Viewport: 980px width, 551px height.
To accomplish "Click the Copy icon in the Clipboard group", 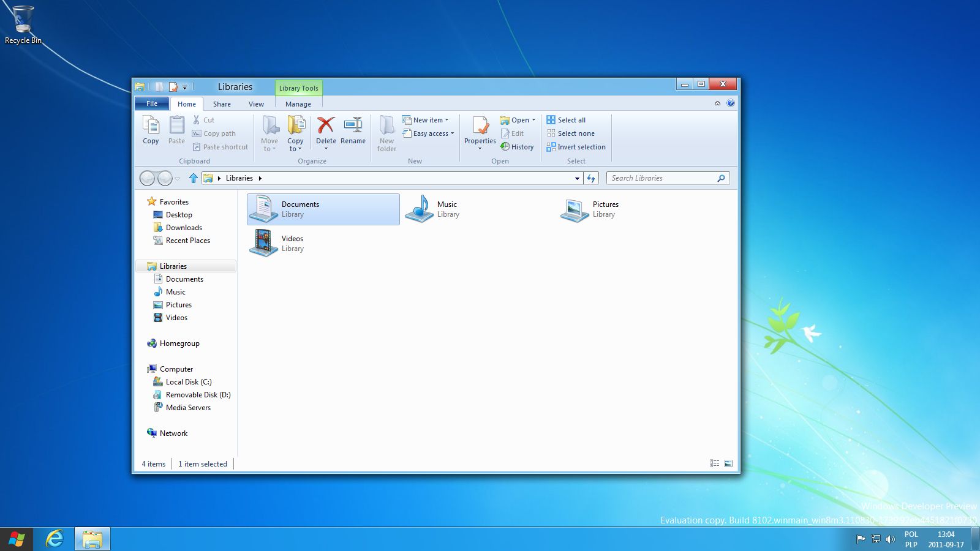I will pos(151,126).
